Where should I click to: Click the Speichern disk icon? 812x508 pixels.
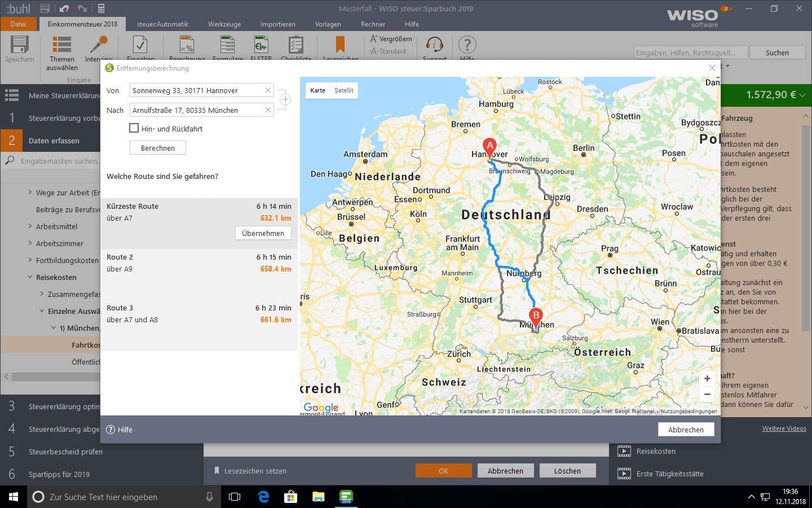point(19,45)
